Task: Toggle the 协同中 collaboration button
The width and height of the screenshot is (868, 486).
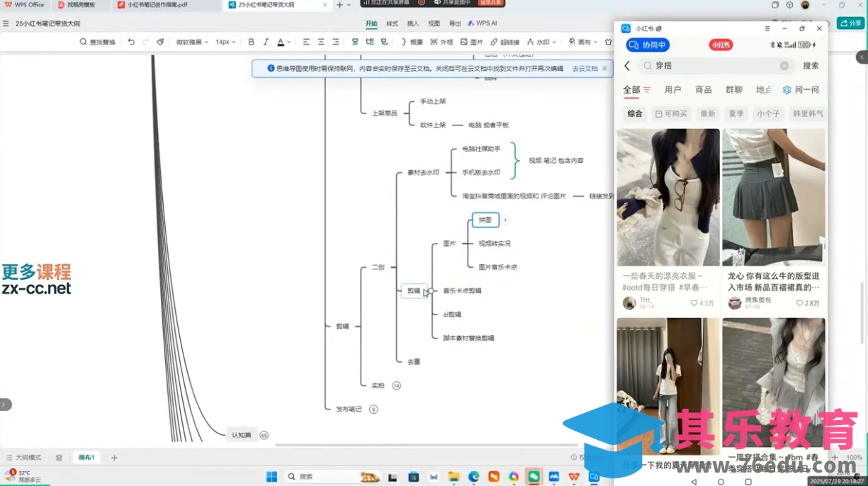Action: point(648,45)
